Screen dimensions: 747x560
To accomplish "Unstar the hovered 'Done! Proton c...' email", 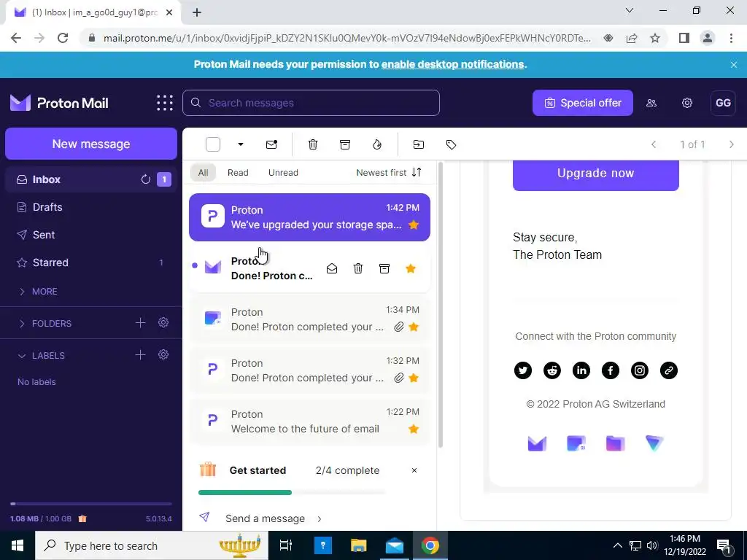I will click(410, 268).
